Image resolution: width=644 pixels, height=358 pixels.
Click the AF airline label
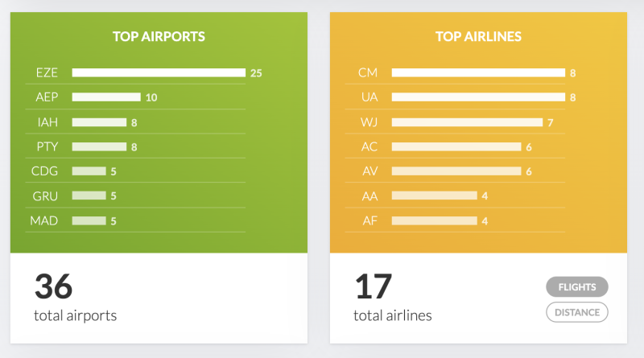pyautogui.click(x=368, y=220)
